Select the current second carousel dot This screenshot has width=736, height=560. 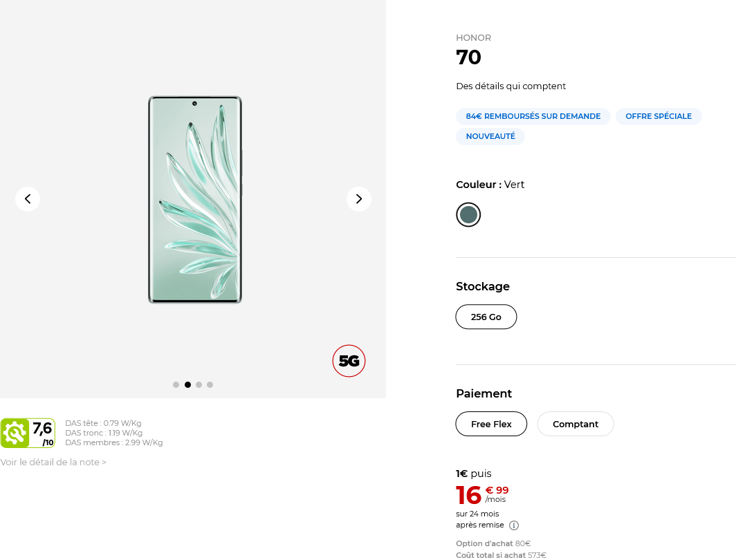tap(187, 384)
